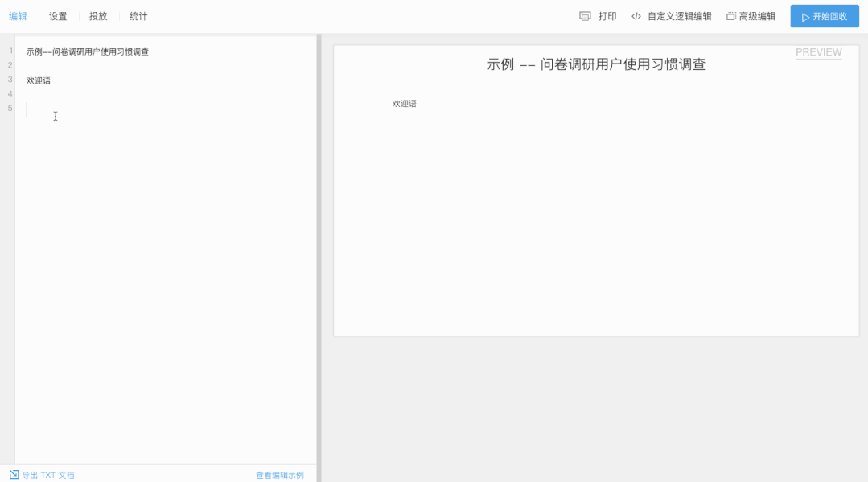Switch to the 设置 tab
Image resolution: width=868 pixels, height=482 pixels.
pyautogui.click(x=58, y=17)
